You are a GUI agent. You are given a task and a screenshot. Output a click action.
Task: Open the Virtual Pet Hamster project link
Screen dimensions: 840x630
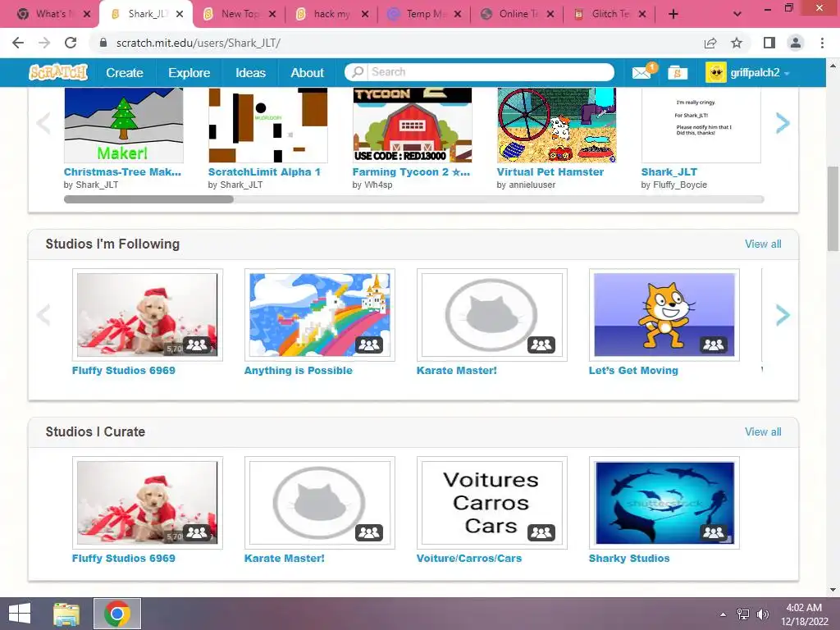point(550,172)
